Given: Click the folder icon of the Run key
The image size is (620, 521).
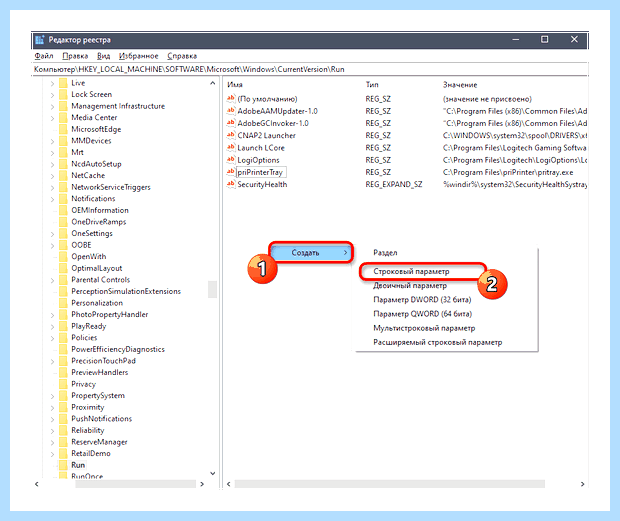Looking at the screenshot, I should coord(63,465).
